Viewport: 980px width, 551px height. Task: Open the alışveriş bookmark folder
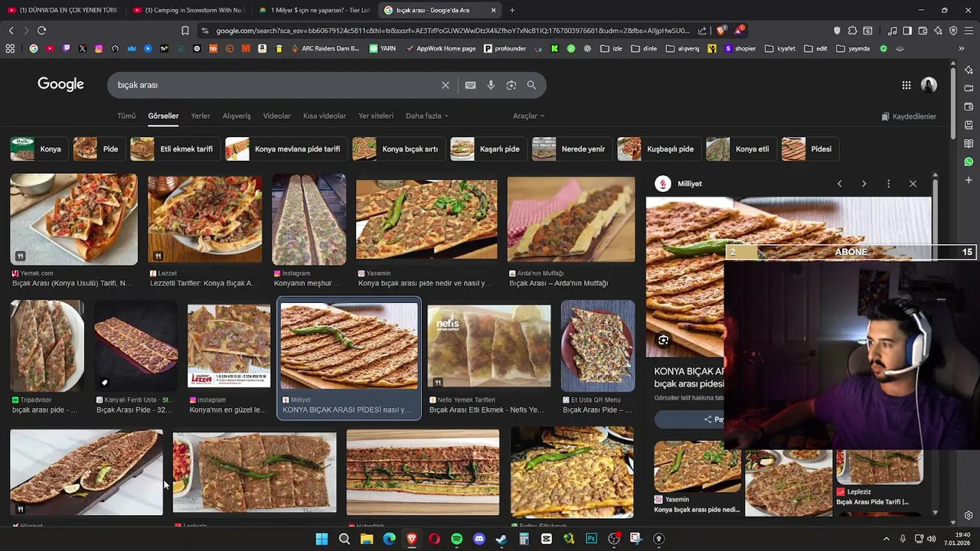(x=682, y=48)
